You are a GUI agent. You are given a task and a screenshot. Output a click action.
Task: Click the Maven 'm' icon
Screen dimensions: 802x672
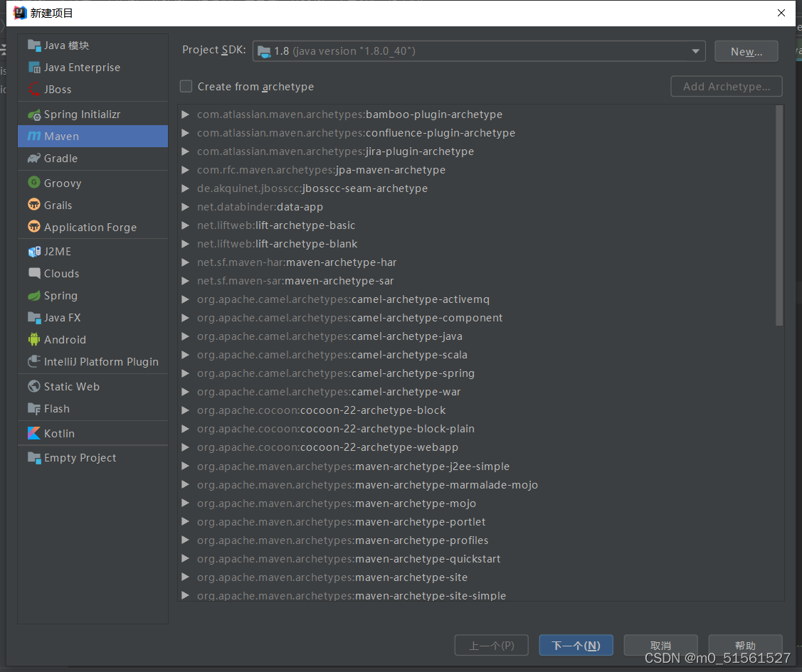tap(34, 136)
